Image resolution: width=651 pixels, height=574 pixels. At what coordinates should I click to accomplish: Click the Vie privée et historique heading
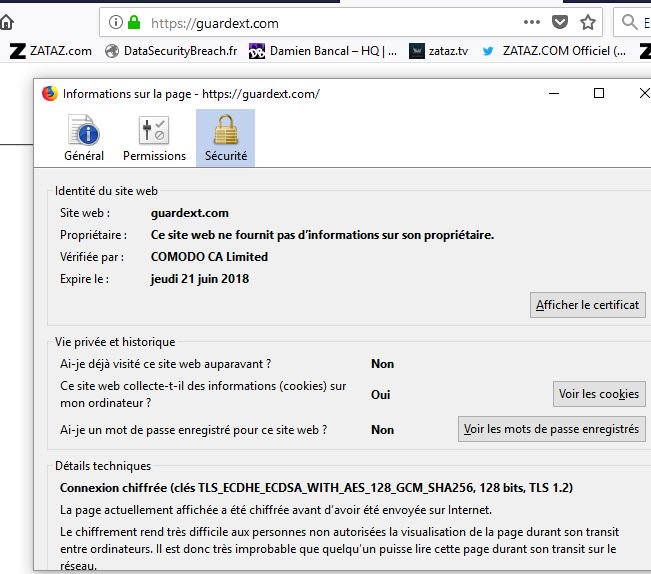point(115,342)
